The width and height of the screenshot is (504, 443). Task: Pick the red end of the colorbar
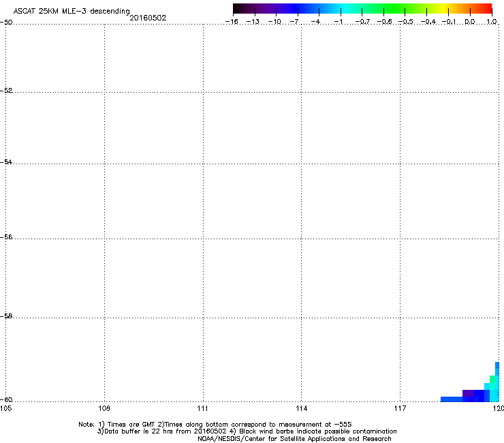click(x=487, y=9)
